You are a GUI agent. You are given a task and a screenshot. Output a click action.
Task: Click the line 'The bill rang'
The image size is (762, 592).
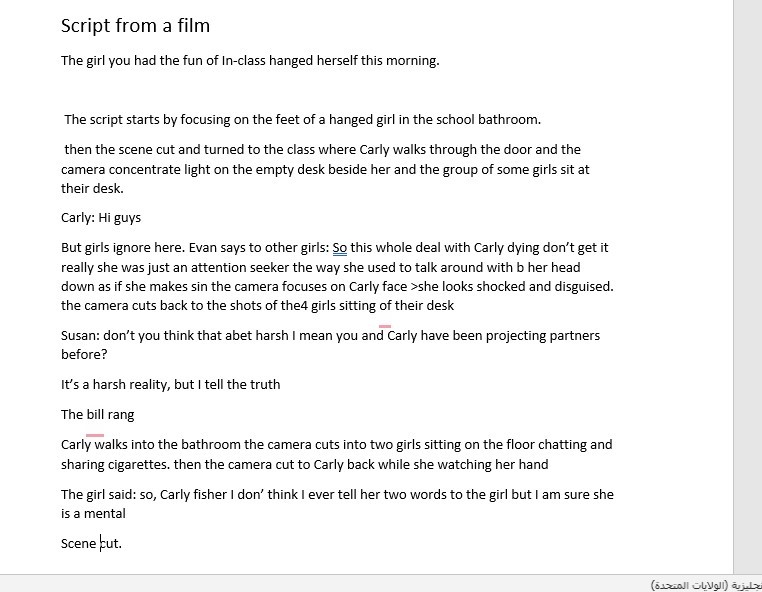tap(98, 415)
